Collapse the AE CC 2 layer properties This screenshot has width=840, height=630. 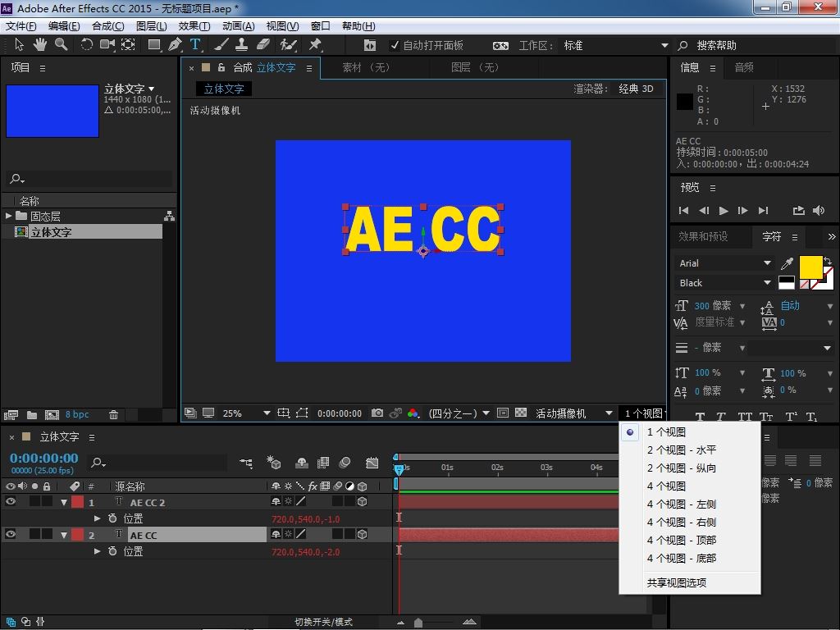pos(64,503)
